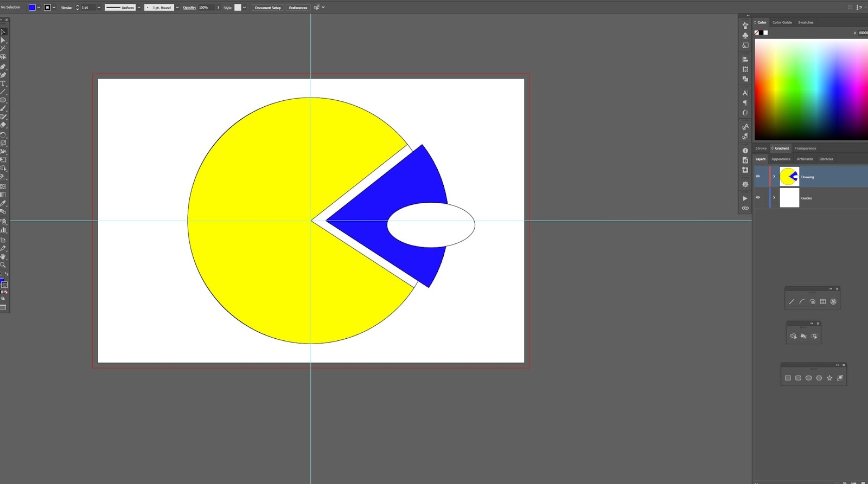The height and width of the screenshot is (484, 868).
Task: Open the 3 pt. Round brush dropdown
Action: (177, 8)
